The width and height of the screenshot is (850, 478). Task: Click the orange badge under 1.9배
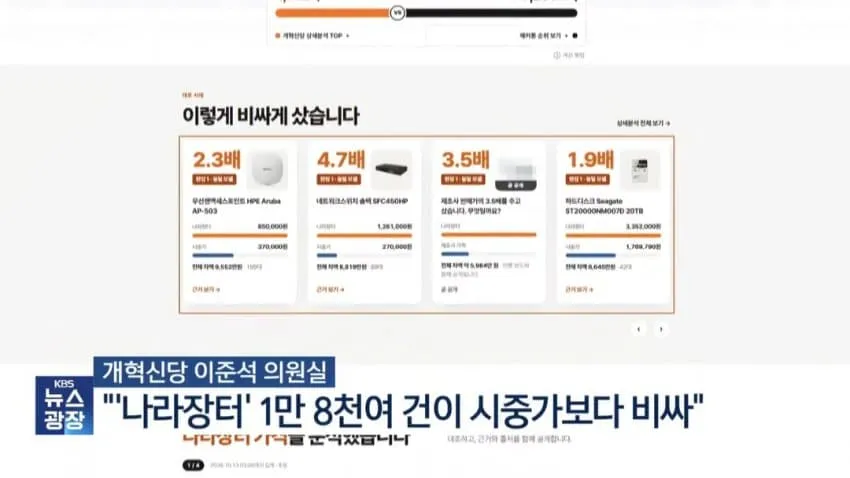[x=588, y=179]
